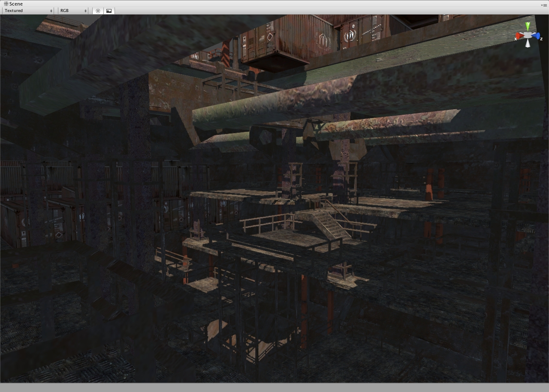Toggle scene lighting sun icon
Viewport: 549px width, 392px height.
point(98,11)
